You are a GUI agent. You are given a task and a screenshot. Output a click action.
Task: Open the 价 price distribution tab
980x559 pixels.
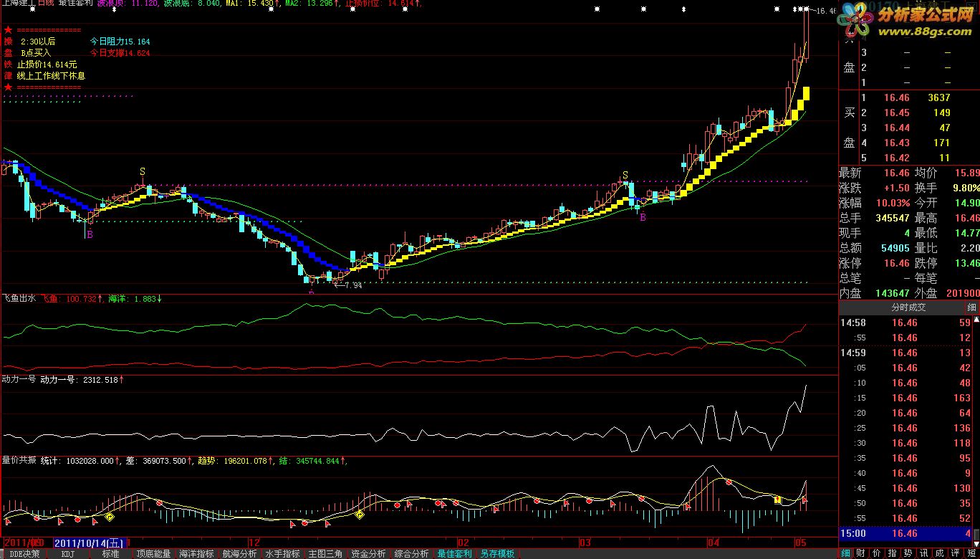(x=877, y=553)
